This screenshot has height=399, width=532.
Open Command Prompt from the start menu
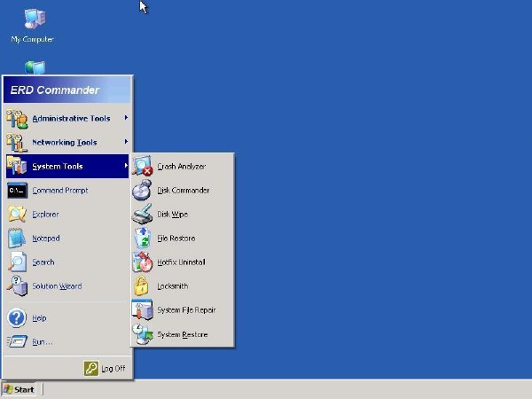[x=59, y=191]
